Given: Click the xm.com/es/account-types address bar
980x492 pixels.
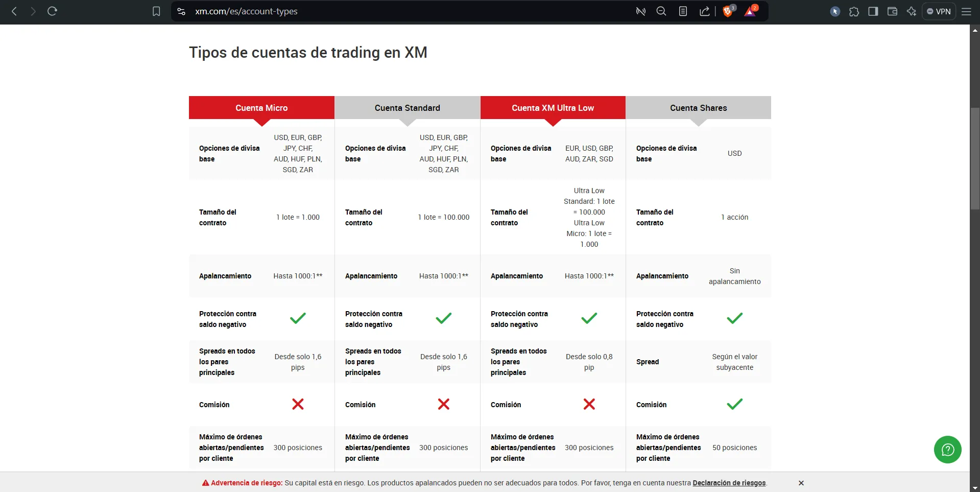Looking at the screenshot, I should pyautogui.click(x=246, y=11).
